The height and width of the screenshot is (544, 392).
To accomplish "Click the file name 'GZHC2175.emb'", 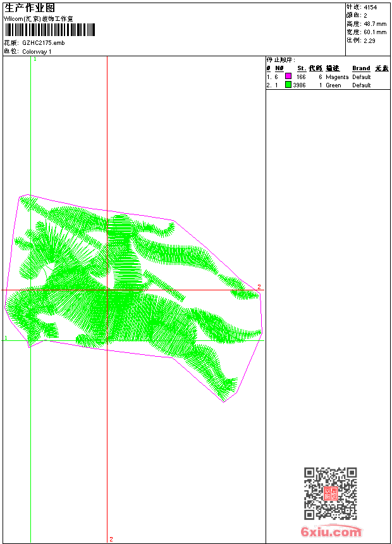I will pyautogui.click(x=44, y=43).
